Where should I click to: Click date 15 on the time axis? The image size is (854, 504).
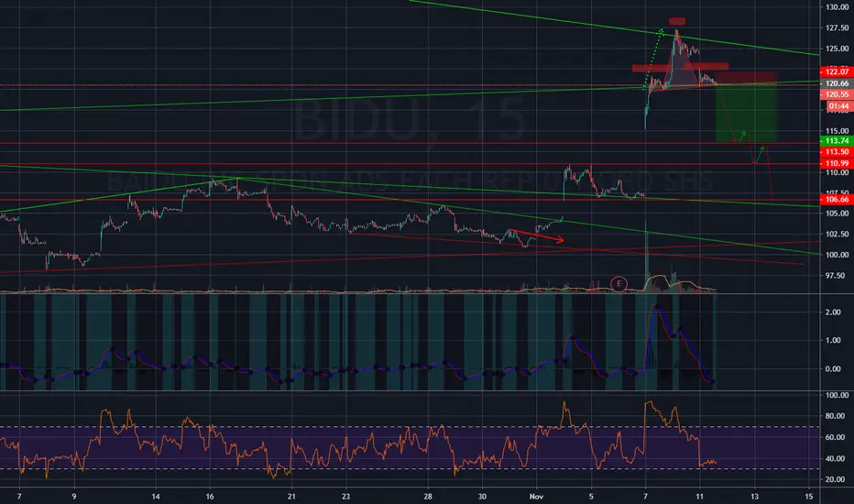[809, 497]
